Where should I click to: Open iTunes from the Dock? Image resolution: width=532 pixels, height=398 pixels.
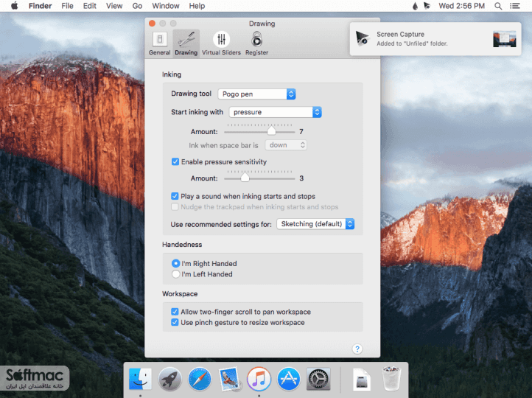click(259, 379)
